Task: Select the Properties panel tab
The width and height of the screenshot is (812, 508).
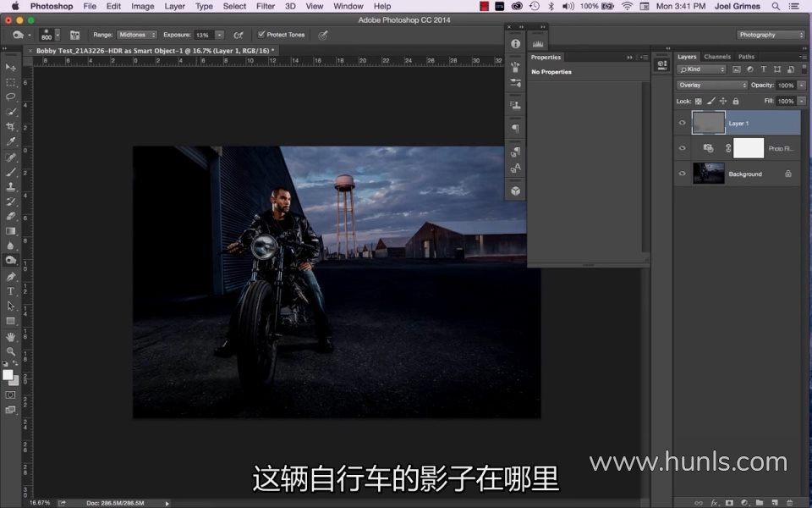Action: [546, 57]
